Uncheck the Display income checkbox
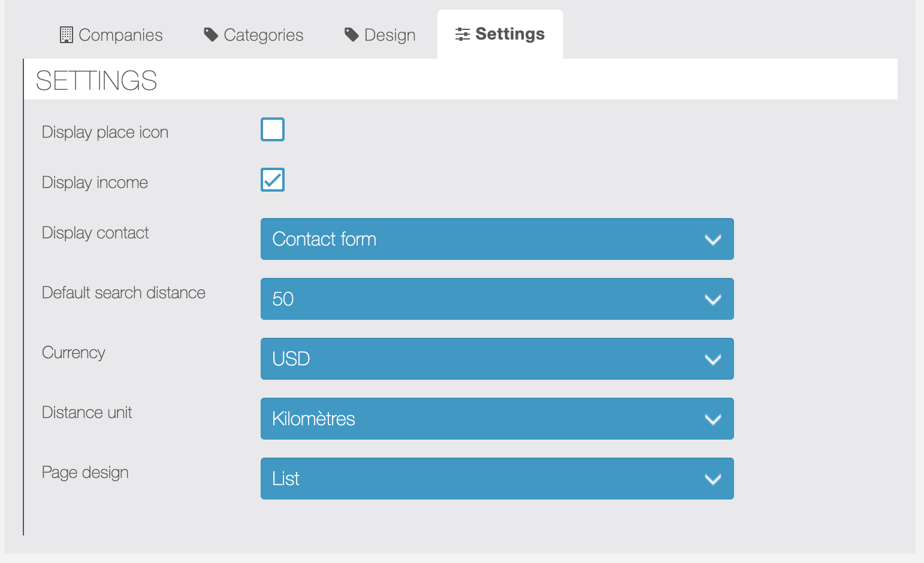The height and width of the screenshot is (563, 924). tap(273, 180)
